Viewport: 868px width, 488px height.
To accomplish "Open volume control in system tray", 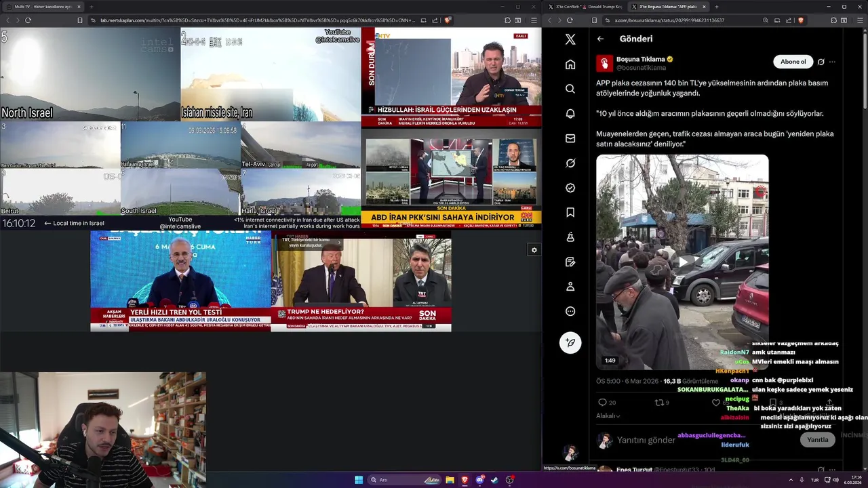I will point(837,480).
